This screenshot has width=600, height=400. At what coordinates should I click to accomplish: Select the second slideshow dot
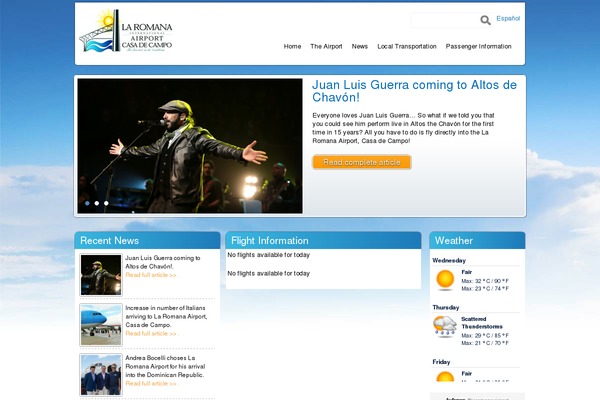[97, 203]
